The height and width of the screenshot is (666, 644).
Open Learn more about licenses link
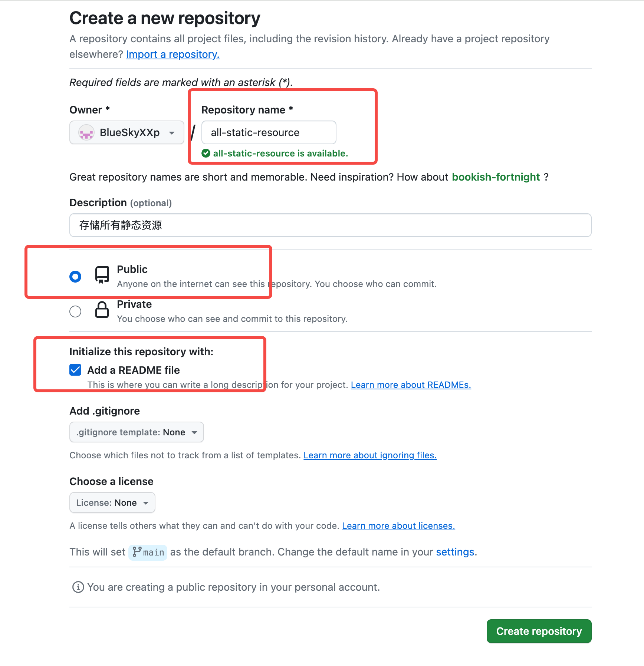pyautogui.click(x=398, y=526)
